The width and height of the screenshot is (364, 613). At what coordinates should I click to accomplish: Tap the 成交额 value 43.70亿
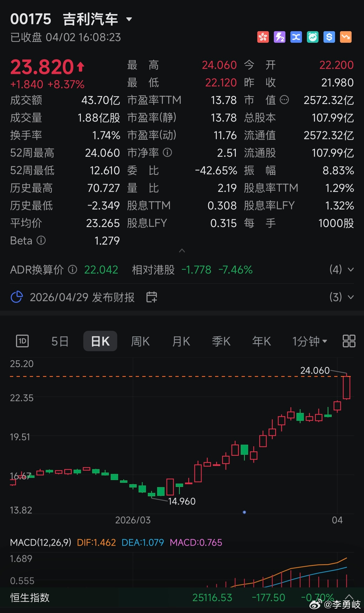coord(101,100)
